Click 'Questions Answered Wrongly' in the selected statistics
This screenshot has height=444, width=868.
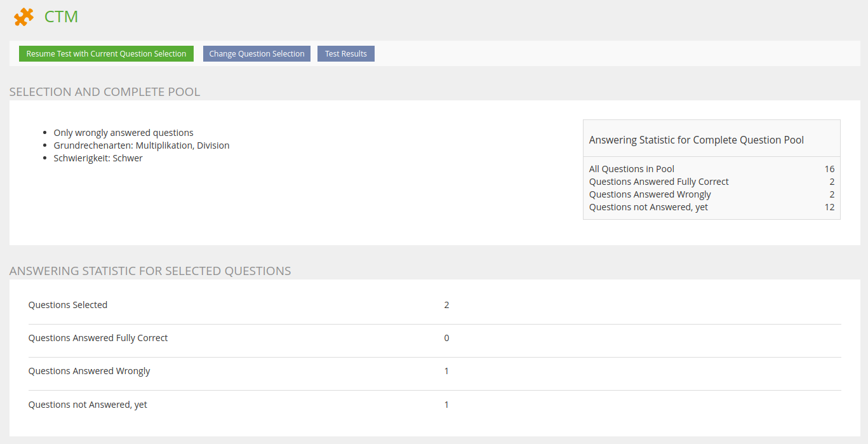tap(89, 371)
